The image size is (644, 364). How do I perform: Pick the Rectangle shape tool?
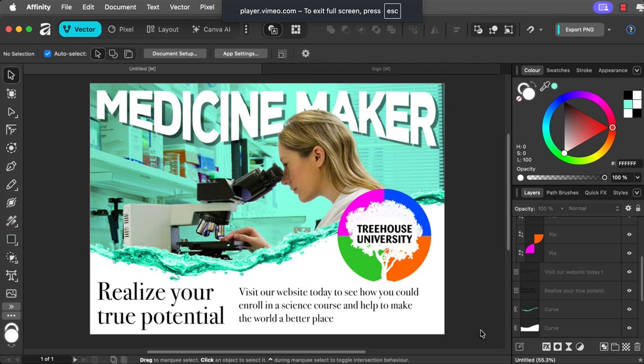pos(11,239)
